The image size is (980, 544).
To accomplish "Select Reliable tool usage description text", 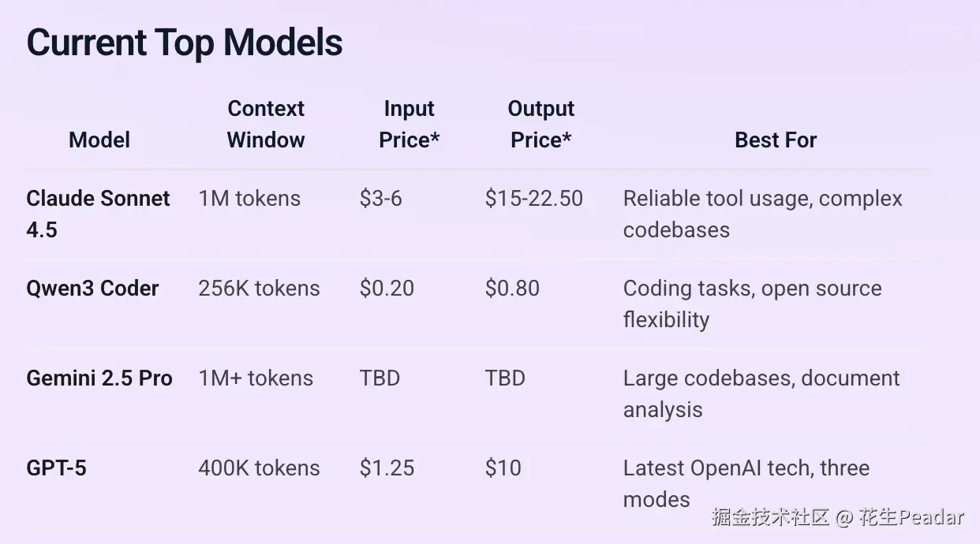I will pyautogui.click(x=762, y=214).
